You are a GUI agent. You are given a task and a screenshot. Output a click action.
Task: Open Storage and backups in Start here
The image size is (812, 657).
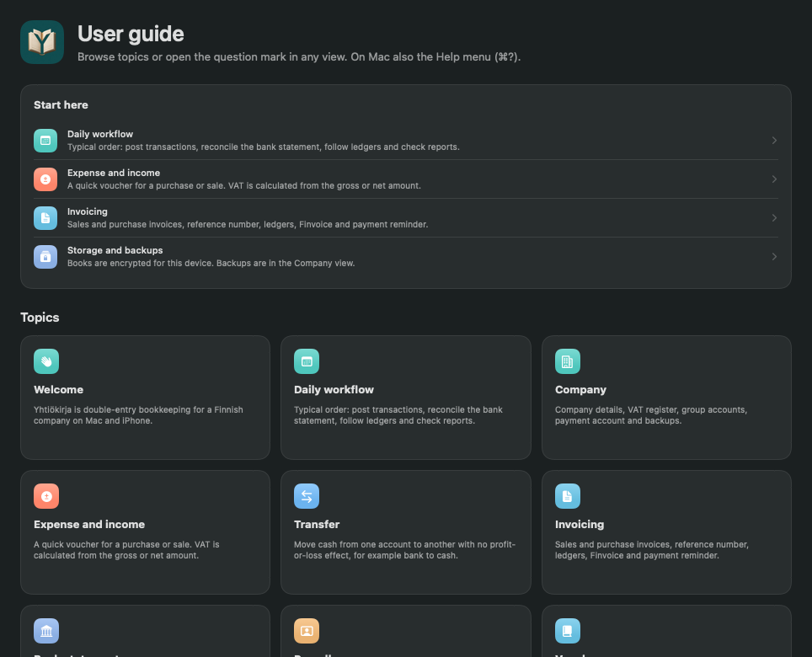click(x=406, y=257)
